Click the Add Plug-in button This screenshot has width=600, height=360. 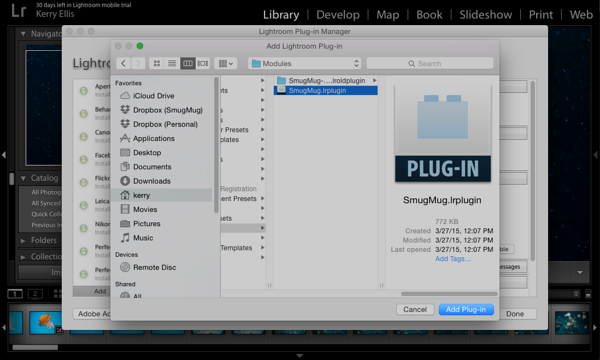click(466, 310)
